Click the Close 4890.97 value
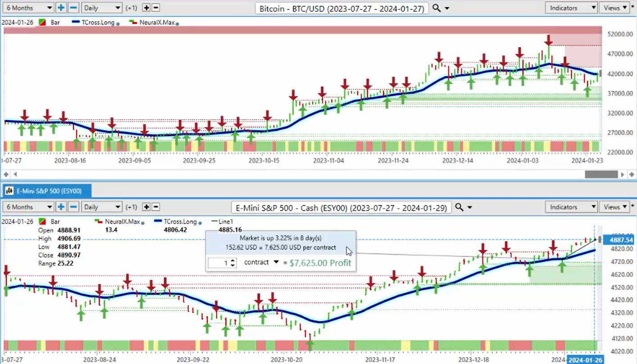 tap(69, 255)
